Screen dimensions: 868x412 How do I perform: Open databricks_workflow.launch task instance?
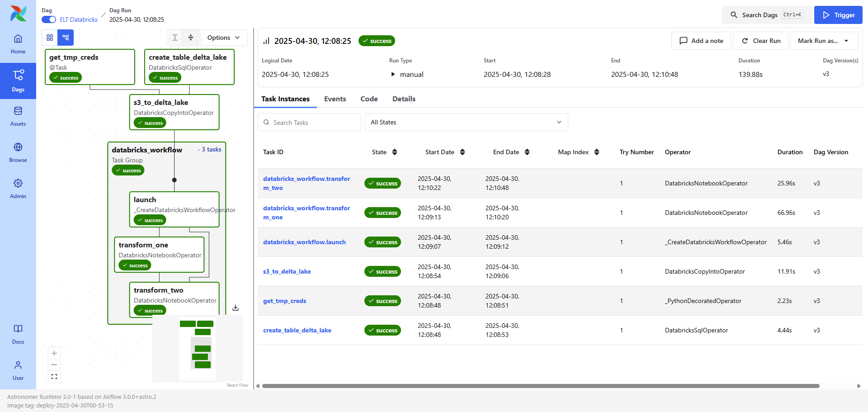tap(304, 242)
